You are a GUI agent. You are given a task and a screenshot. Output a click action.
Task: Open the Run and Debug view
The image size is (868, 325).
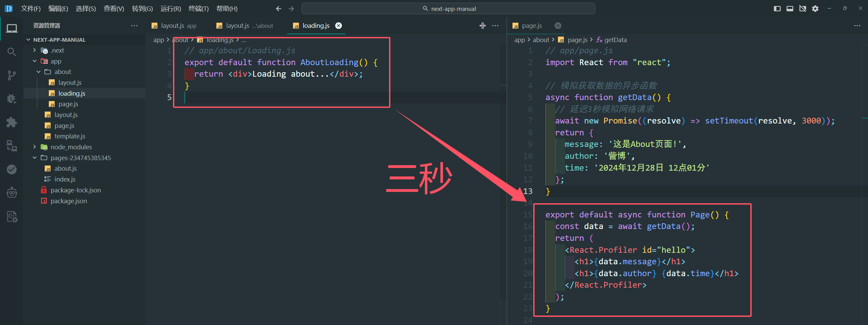pyautogui.click(x=12, y=99)
